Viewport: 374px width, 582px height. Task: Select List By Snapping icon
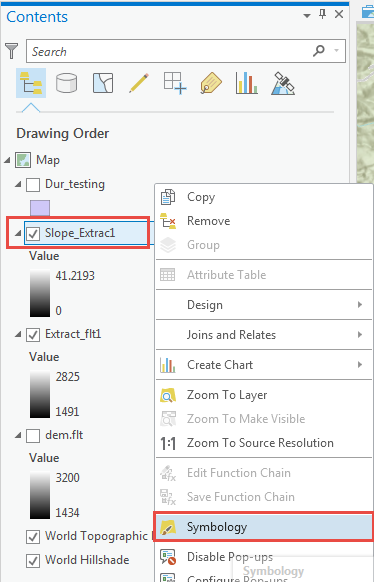tap(175, 83)
